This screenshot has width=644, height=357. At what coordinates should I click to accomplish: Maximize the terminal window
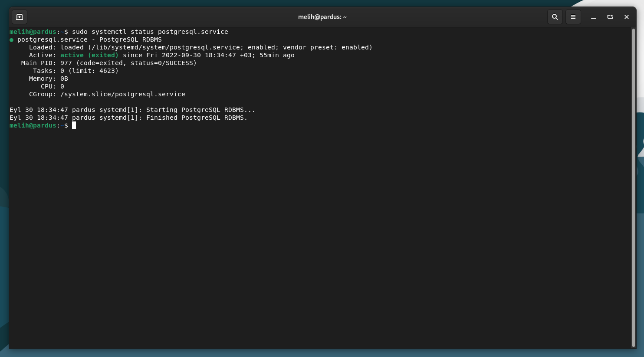(610, 17)
